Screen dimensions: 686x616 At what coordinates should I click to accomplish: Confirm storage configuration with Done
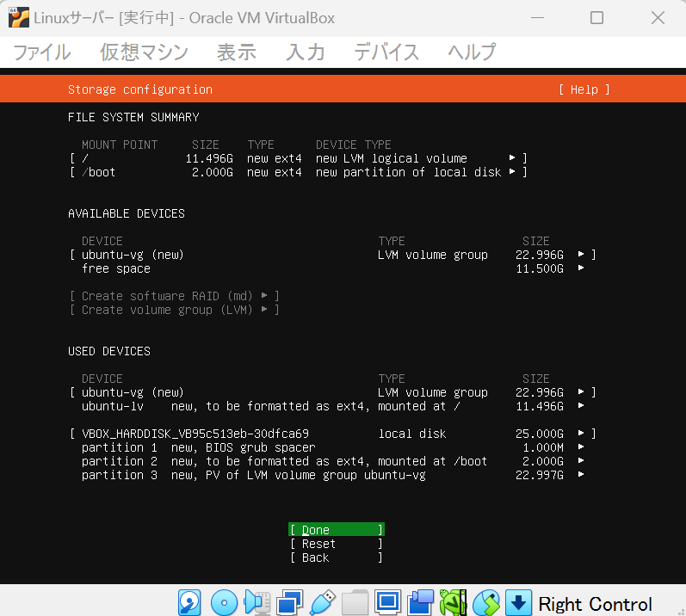337,530
